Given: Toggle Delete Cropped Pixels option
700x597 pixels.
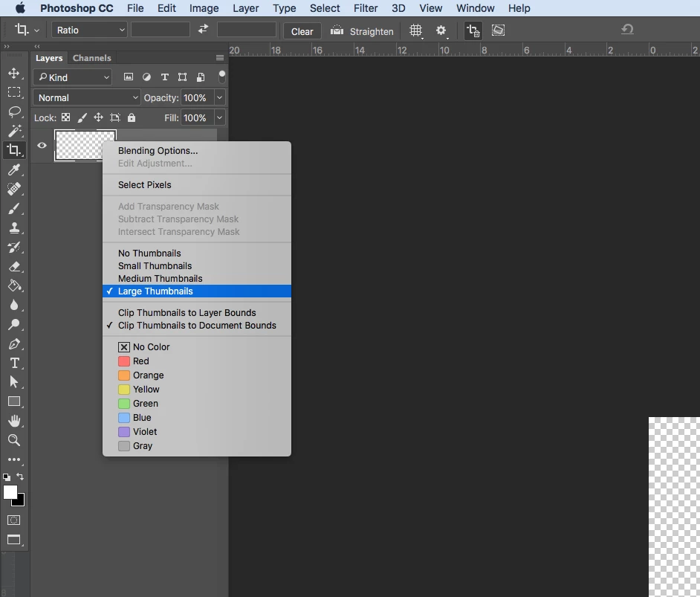Looking at the screenshot, I should [473, 30].
